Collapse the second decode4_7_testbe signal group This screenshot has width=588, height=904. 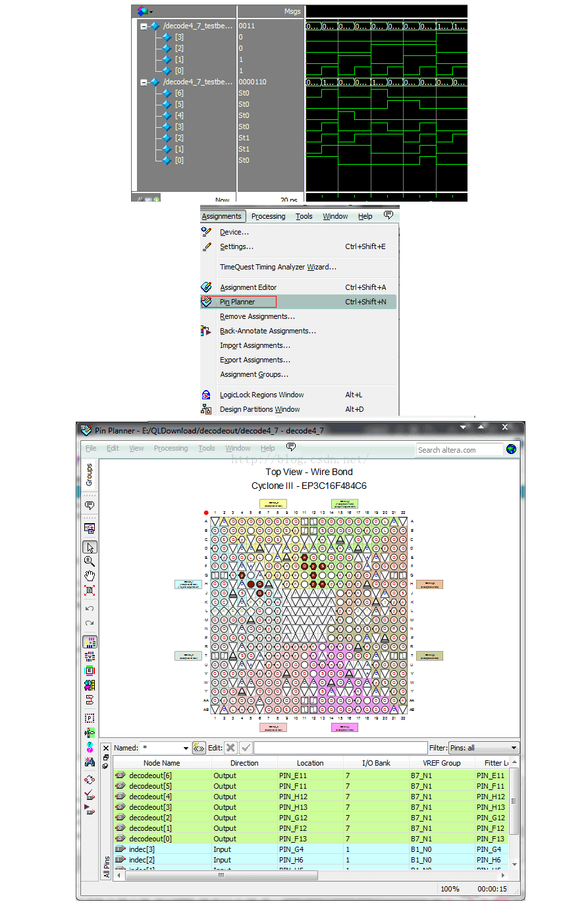[x=144, y=82]
